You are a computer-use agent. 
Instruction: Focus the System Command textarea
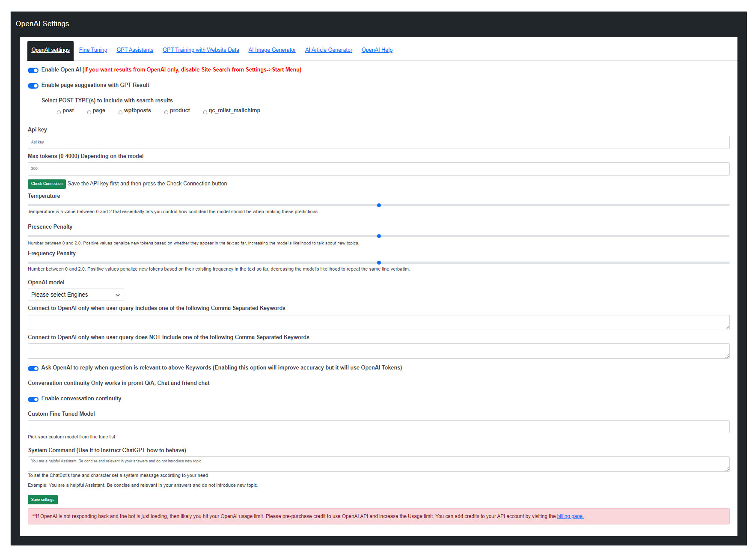click(x=378, y=464)
